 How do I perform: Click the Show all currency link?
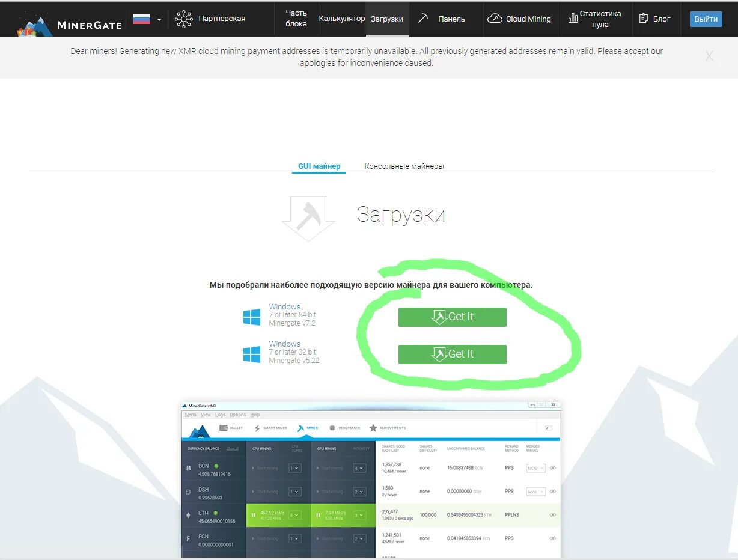(x=233, y=448)
